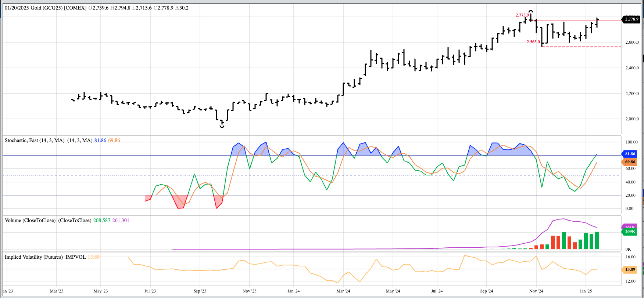Select the Gold (GCG25) [COMEX] chart title
The height and width of the screenshot is (298, 644).
(x=58, y=8)
